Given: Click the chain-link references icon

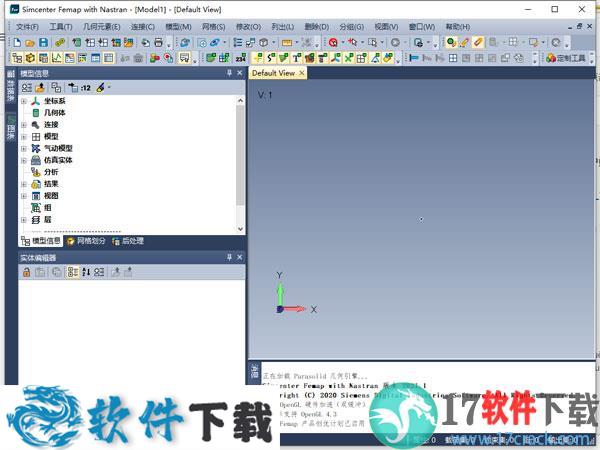Looking at the screenshot, I should [x=60, y=42].
